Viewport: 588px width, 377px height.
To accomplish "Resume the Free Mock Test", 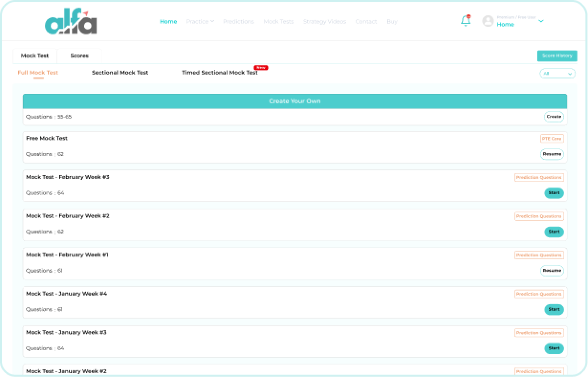I will click(552, 154).
